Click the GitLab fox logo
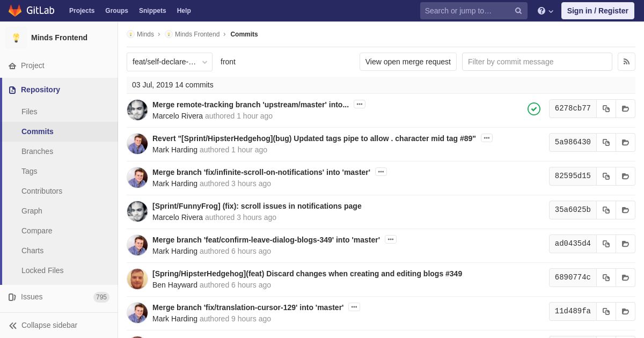 click(15, 11)
